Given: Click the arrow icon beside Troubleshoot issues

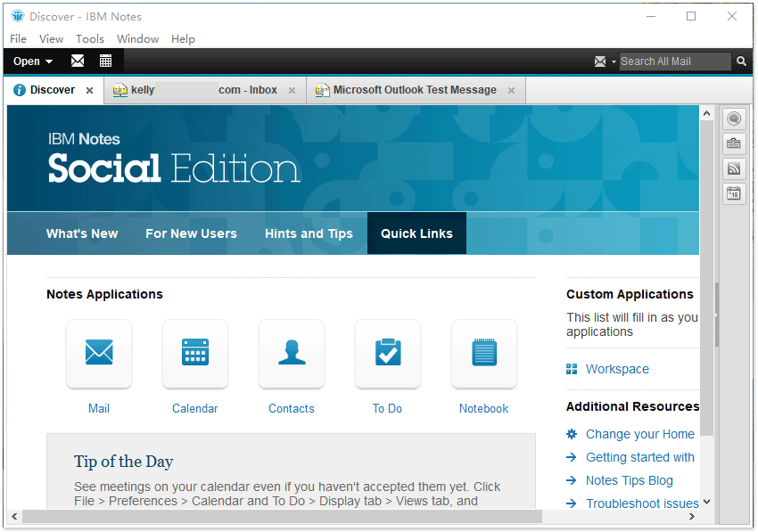Looking at the screenshot, I should pos(572,503).
